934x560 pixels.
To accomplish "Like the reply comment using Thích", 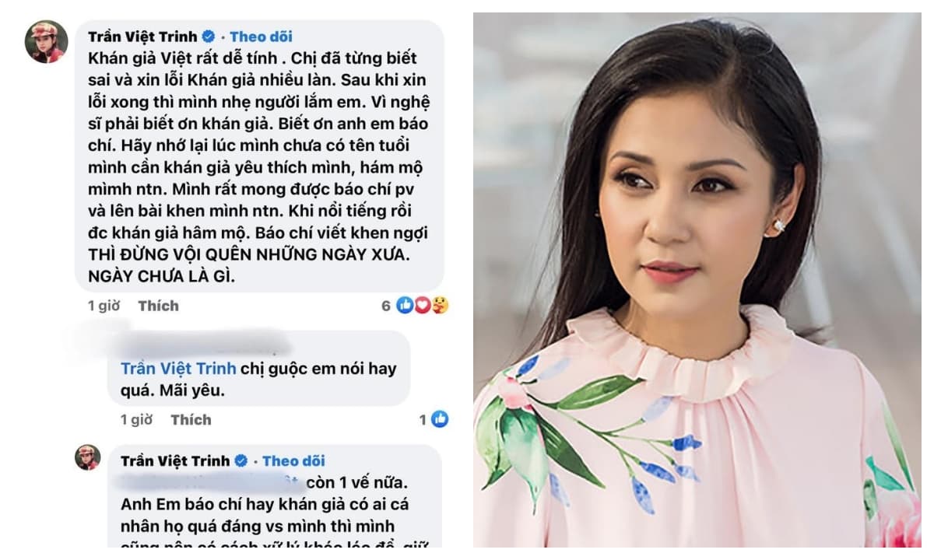I will coord(191,419).
